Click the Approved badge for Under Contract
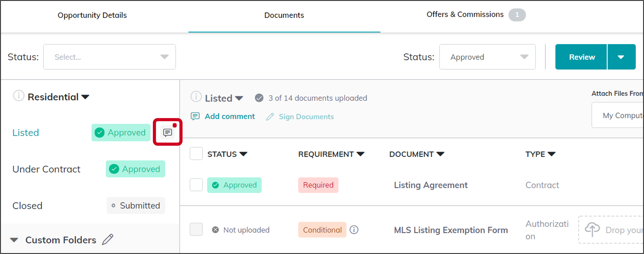The height and width of the screenshot is (254, 644). click(x=135, y=169)
